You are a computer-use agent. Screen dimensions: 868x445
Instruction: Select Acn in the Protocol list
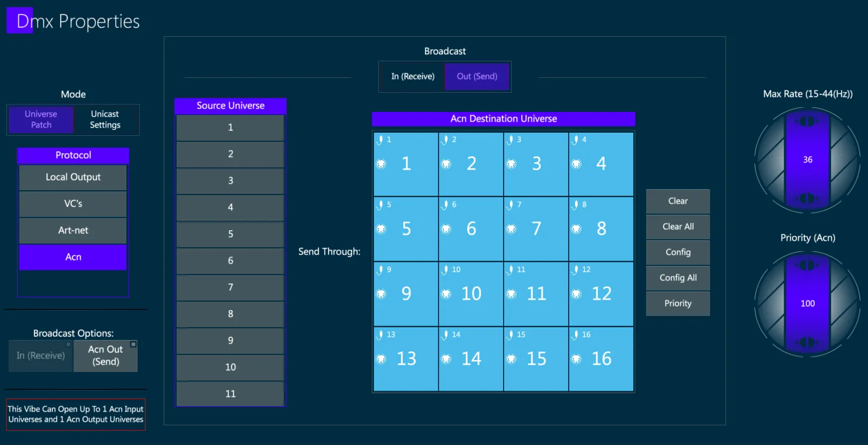tap(73, 257)
